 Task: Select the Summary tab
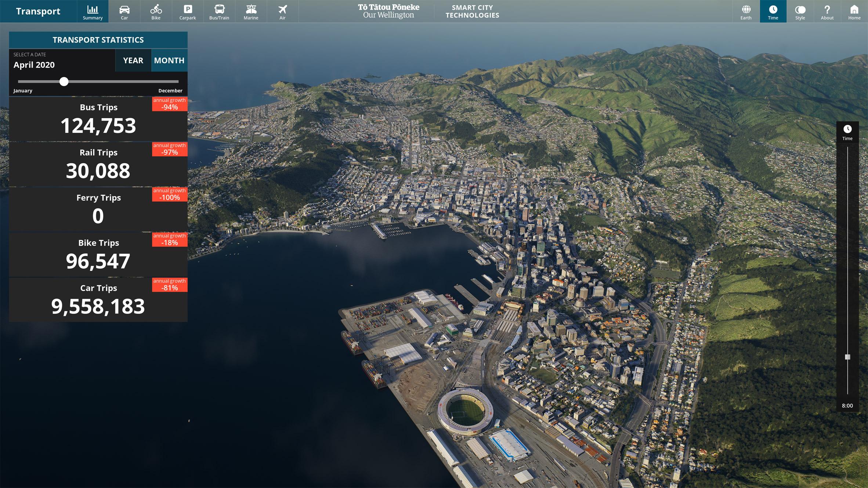point(93,11)
